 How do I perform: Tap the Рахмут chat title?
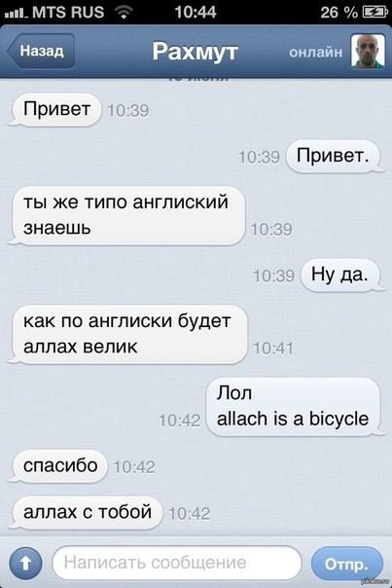(195, 51)
